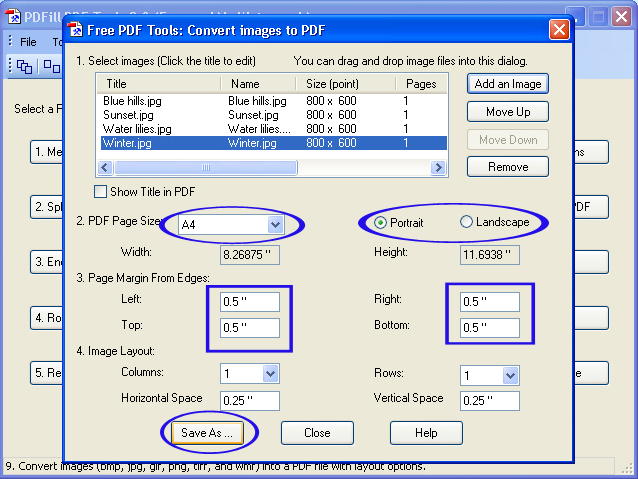Image resolution: width=638 pixels, height=479 pixels.
Task: Click the right arrow of the list scrollbar
Action: tap(438, 167)
